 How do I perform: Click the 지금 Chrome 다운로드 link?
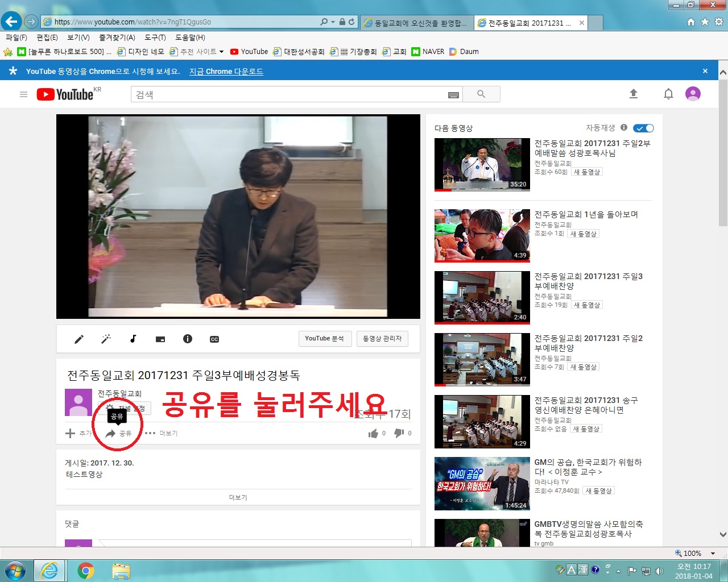click(x=226, y=72)
